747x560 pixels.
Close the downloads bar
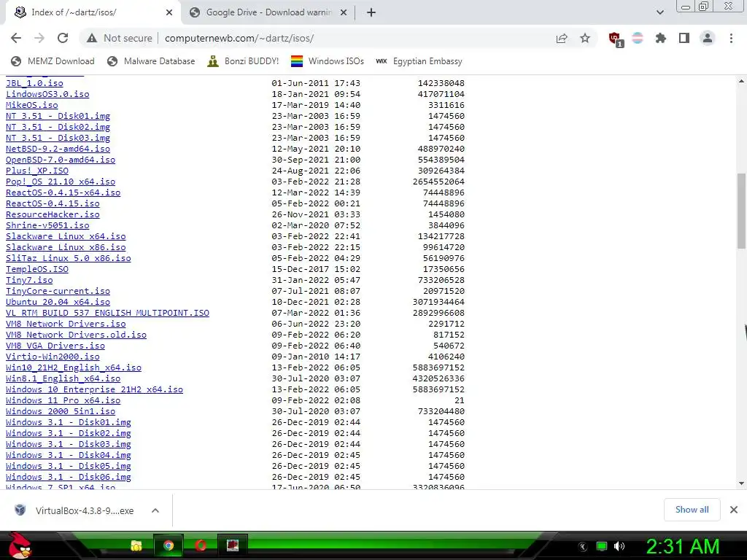click(x=734, y=510)
